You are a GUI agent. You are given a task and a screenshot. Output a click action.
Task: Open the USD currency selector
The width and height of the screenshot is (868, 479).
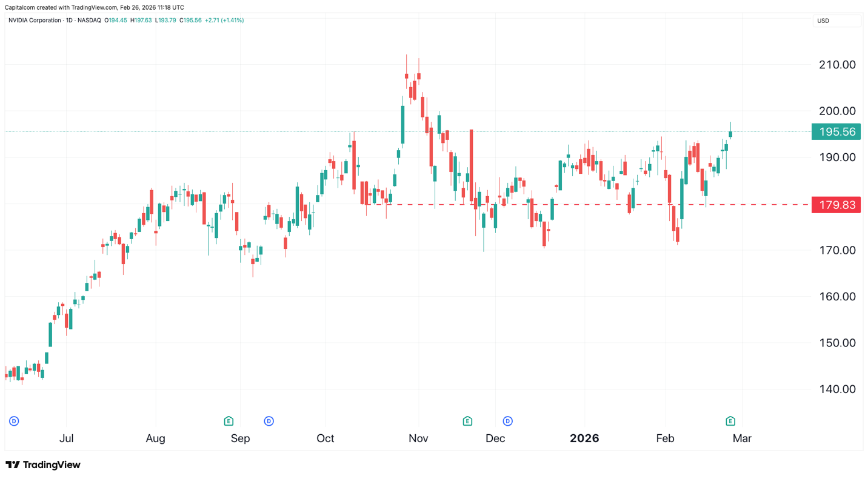(x=836, y=20)
